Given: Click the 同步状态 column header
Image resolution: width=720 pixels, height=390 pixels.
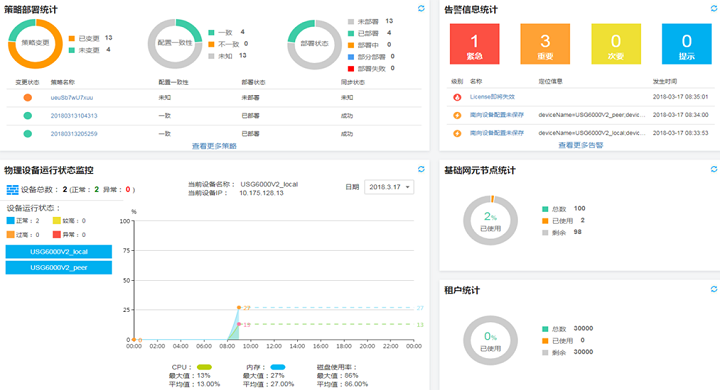Looking at the screenshot, I should point(353,82).
